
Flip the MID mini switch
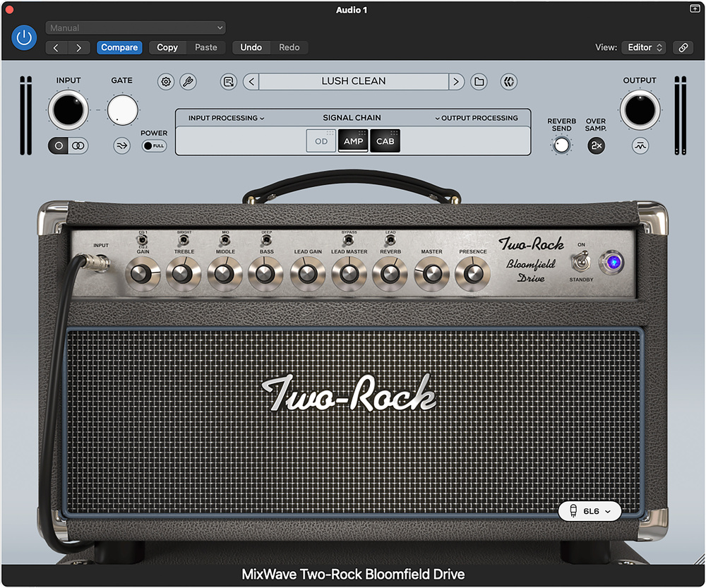click(225, 240)
